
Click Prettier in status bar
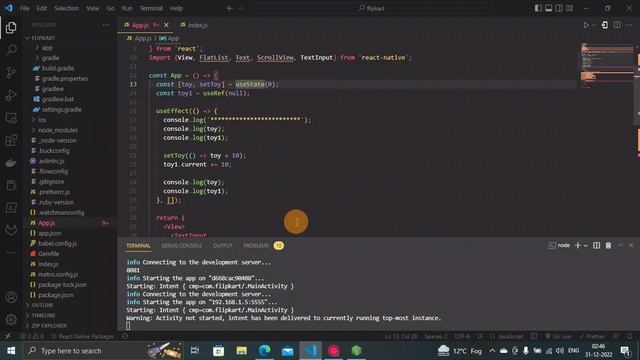click(592, 336)
